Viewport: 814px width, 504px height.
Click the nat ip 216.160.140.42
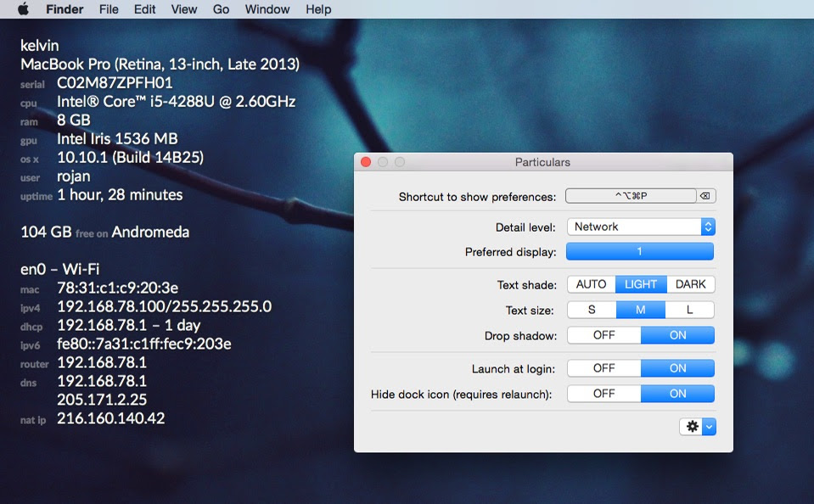tap(111, 418)
